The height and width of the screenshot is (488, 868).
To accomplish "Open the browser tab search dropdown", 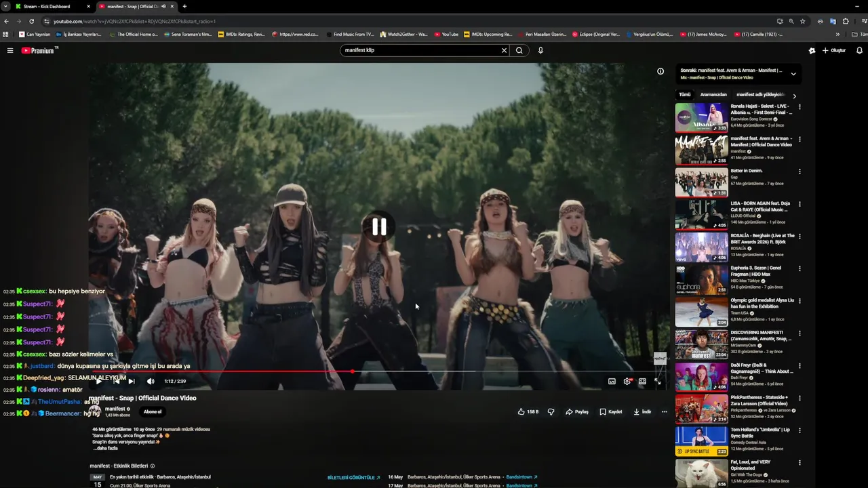I will tap(5, 6).
